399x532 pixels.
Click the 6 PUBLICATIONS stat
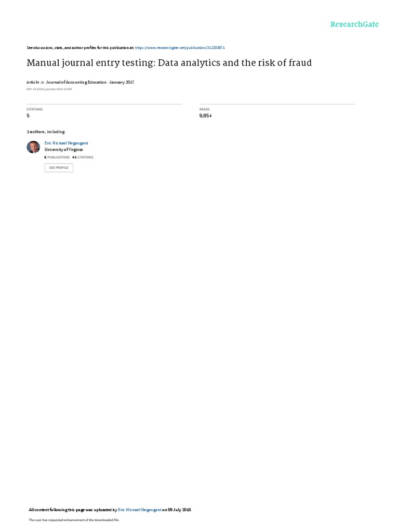[x=57, y=157]
